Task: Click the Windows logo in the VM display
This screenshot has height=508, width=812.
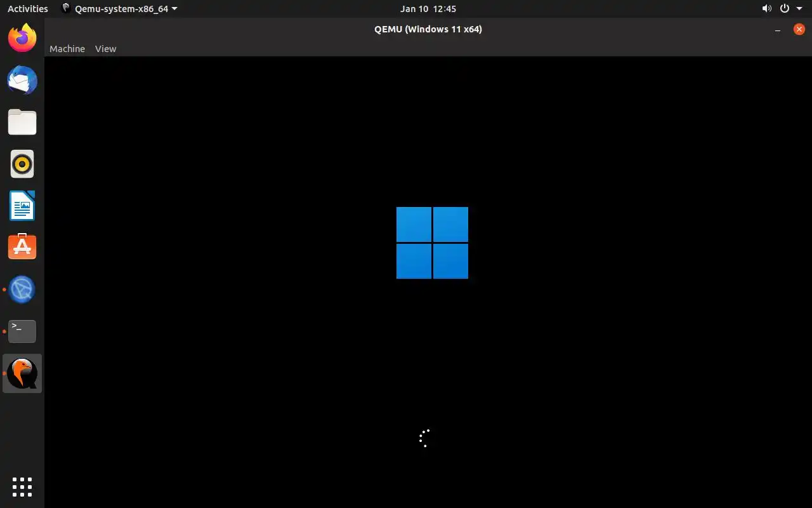Action: click(x=432, y=243)
